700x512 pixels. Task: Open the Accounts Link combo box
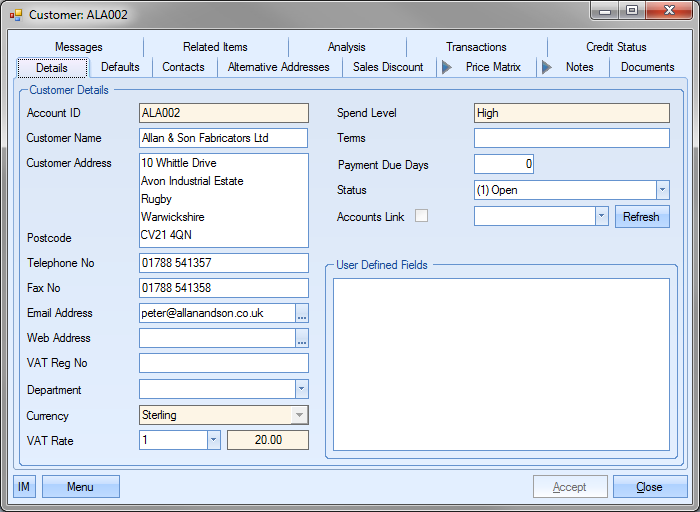point(601,216)
